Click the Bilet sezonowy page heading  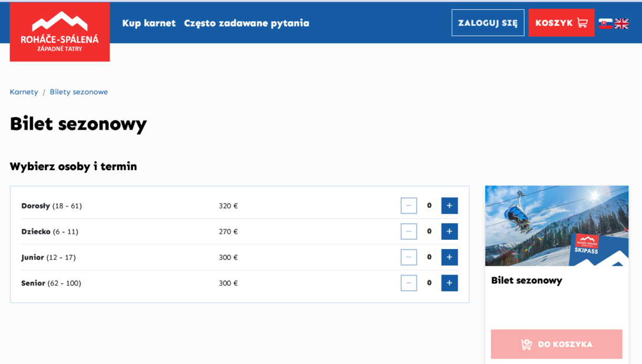tap(78, 124)
